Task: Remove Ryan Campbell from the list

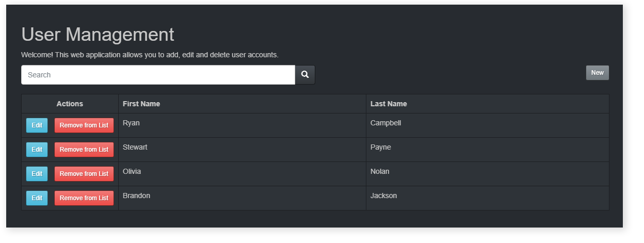Action: pos(84,125)
